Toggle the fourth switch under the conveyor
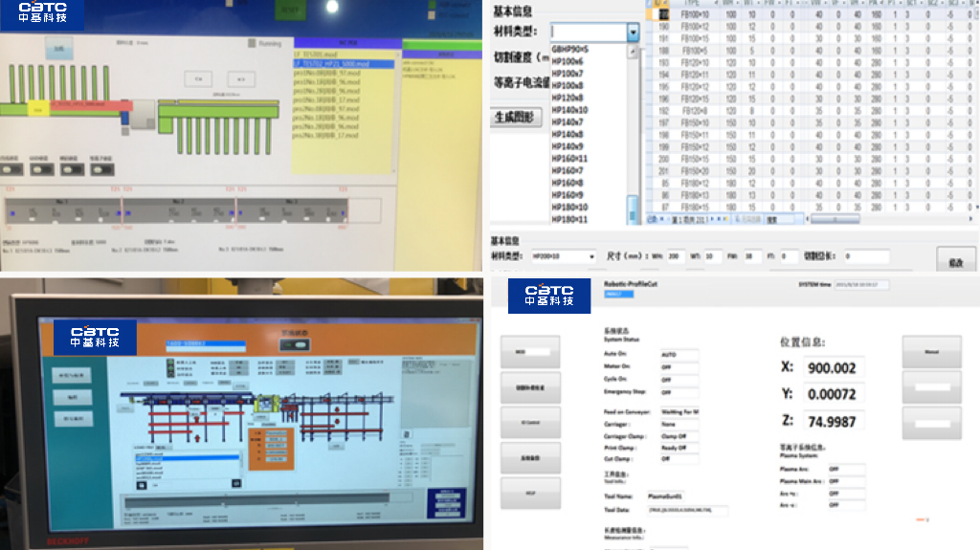Screen dimensions: 980x550 [x=101, y=169]
